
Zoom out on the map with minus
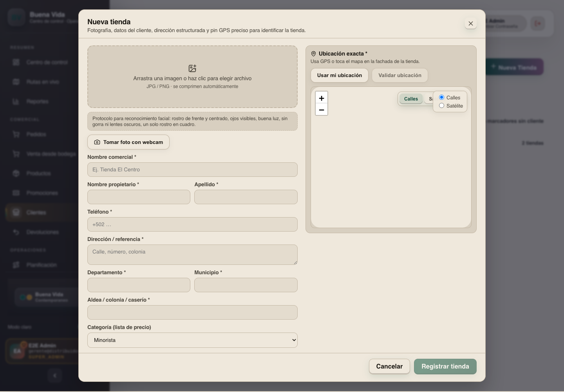[x=322, y=110]
